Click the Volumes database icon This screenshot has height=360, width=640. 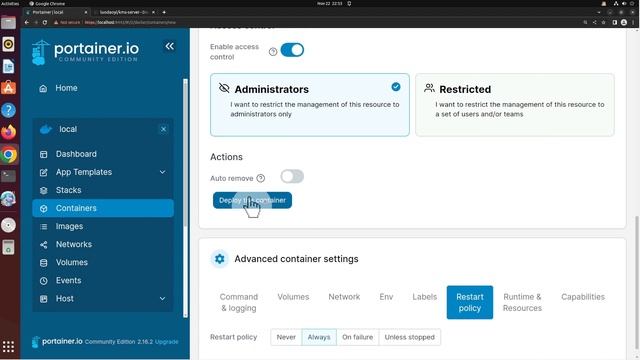click(43, 262)
